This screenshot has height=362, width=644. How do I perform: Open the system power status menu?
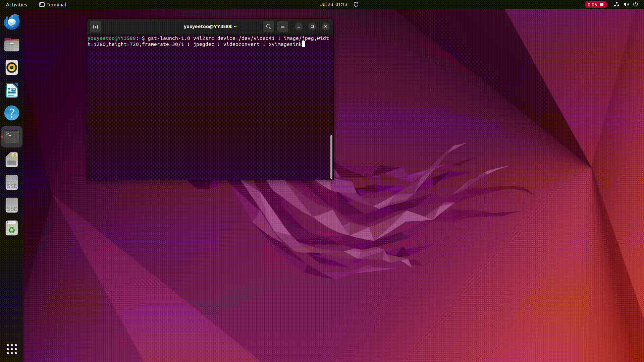tap(636, 4)
